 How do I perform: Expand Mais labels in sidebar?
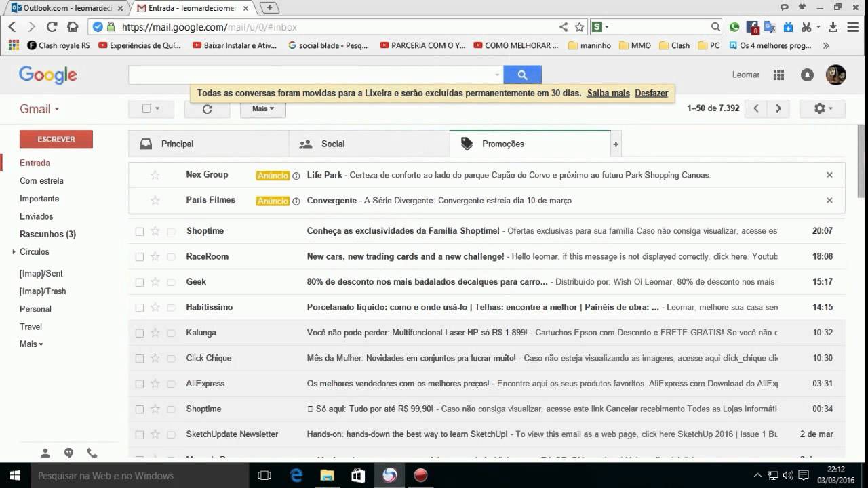tap(31, 344)
